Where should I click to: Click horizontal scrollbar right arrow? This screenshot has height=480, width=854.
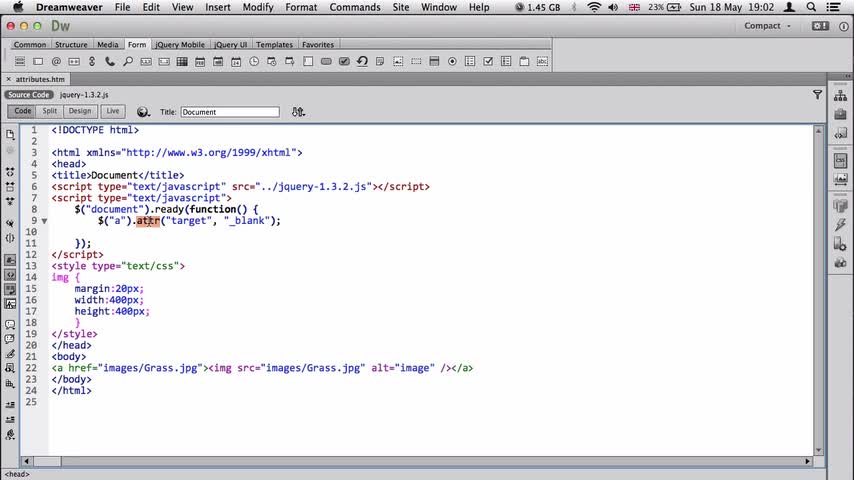point(808,461)
